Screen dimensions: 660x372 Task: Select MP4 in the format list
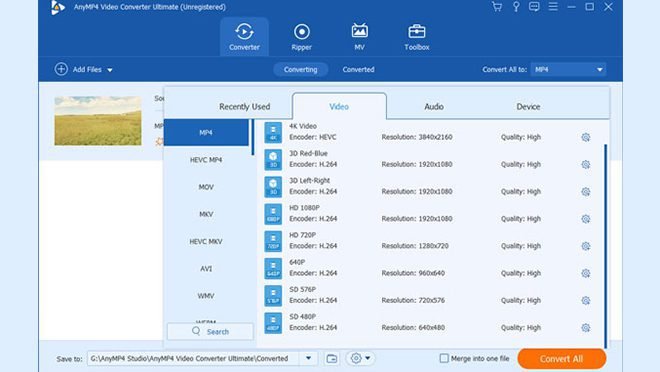(x=206, y=133)
